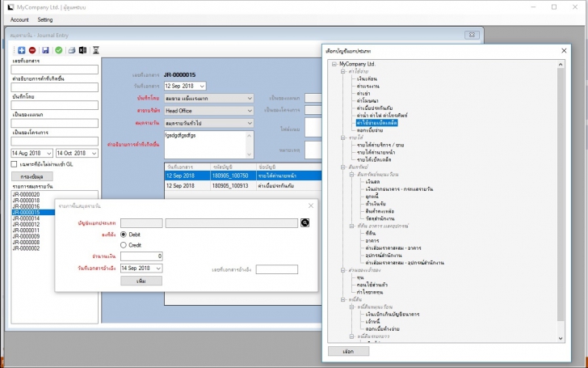The image size is (588, 368).
Task: Click the green checkmark approve icon
Action: click(x=59, y=50)
